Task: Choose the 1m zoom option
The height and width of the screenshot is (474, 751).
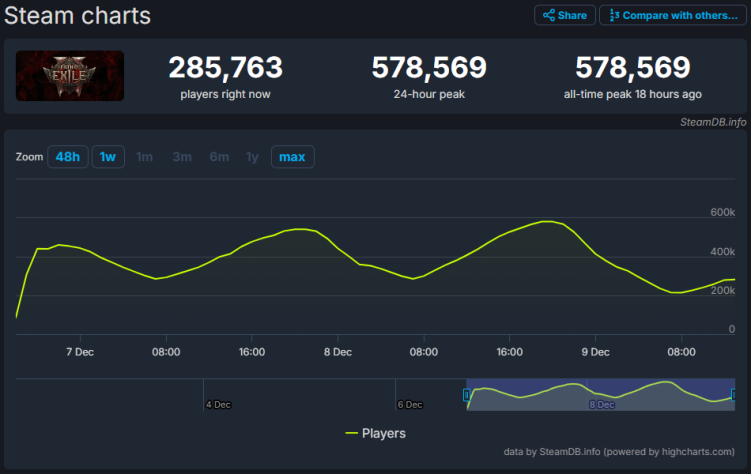Action: pos(145,157)
